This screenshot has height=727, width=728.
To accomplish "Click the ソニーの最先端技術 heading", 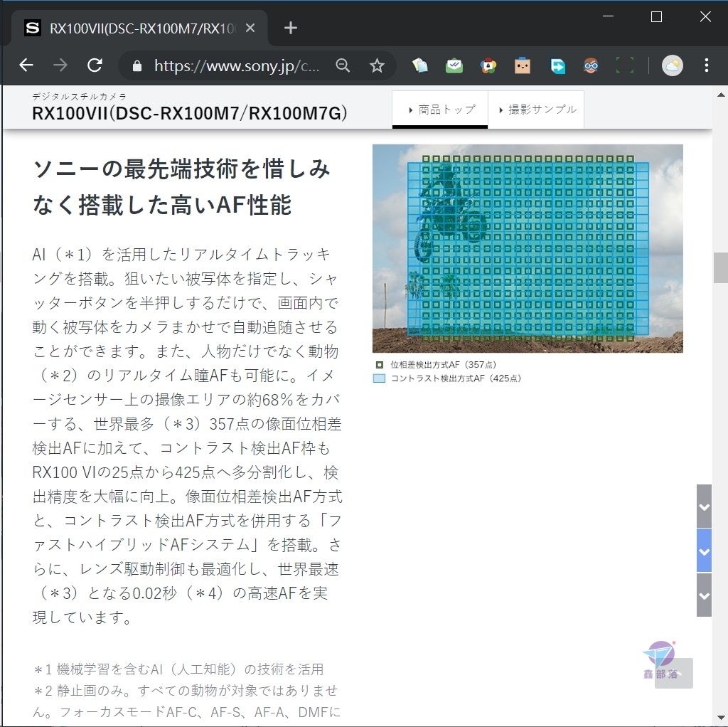I will 181,187.
